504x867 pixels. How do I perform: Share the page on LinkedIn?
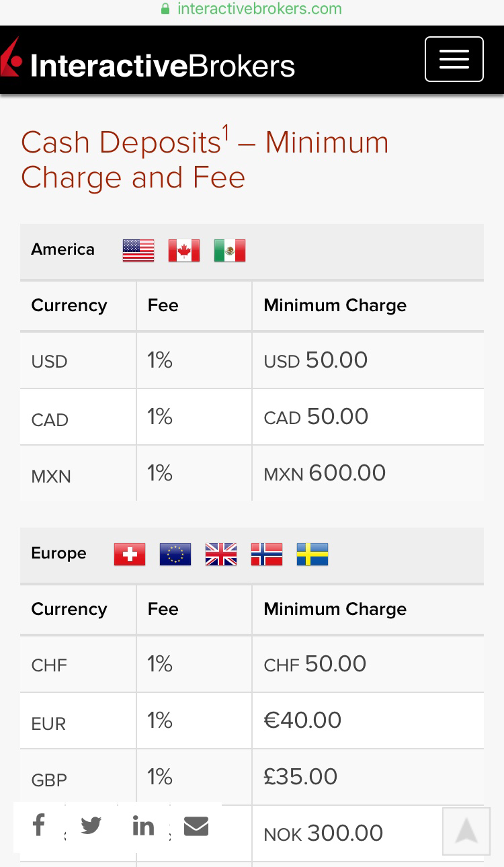(143, 825)
